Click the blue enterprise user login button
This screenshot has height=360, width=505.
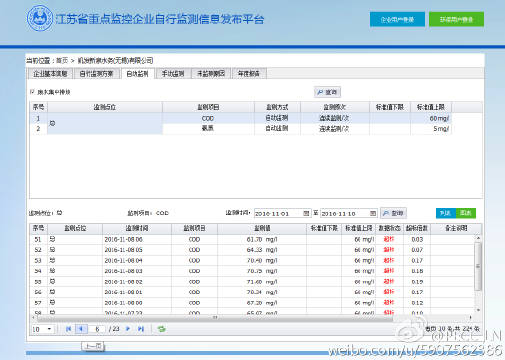397,19
